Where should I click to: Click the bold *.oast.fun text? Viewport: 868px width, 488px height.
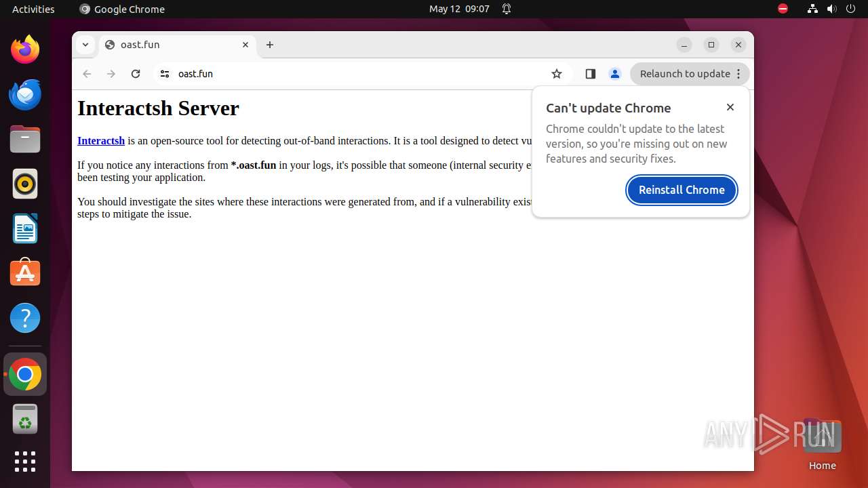(x=254, y=165)
